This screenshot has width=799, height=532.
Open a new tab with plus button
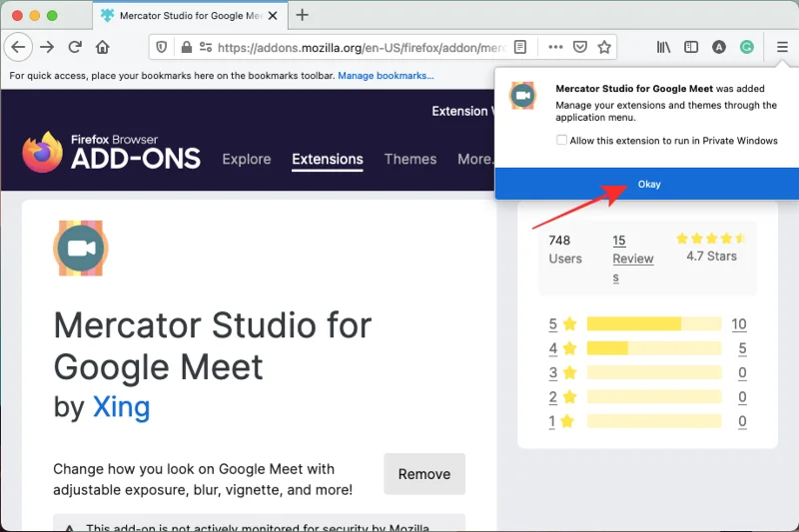(x=303, y=15)
